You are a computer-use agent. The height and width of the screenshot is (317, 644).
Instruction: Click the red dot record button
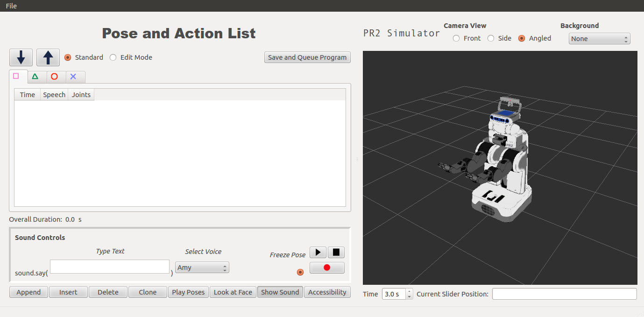click(x=327, y=268)
